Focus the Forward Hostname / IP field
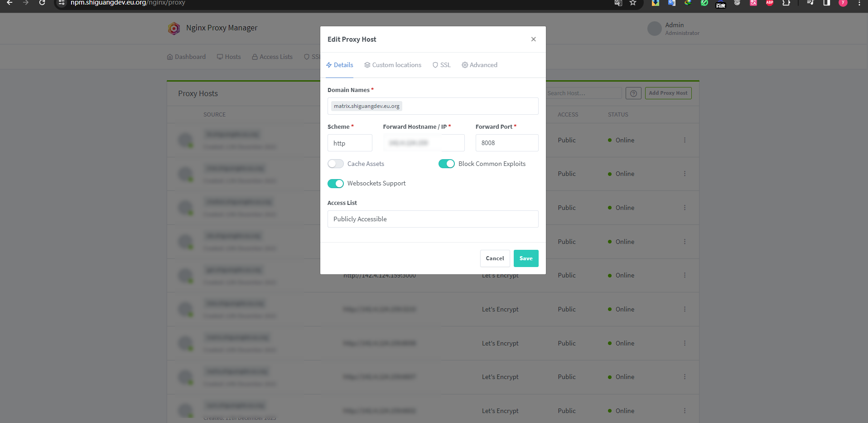 coord(424,143)
